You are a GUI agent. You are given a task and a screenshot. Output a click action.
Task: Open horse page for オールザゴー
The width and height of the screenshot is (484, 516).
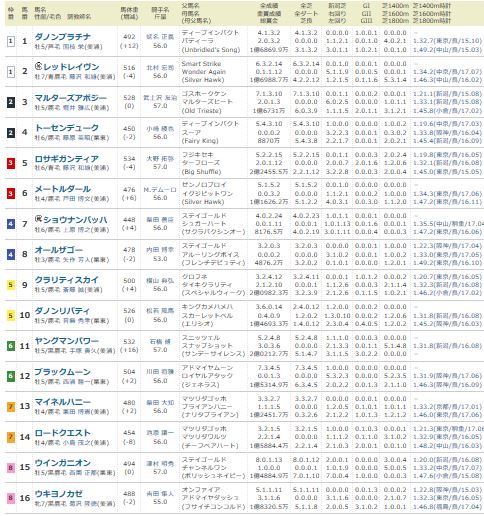tap(58, 250)
